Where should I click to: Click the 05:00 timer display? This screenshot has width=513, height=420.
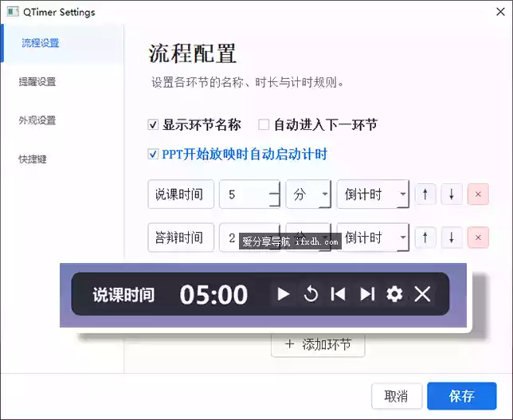(213, 295)
